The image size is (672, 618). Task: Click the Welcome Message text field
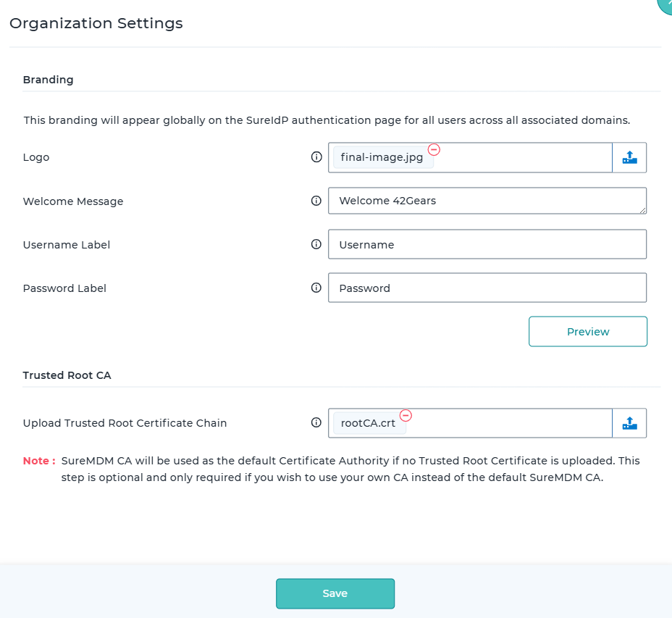[x=487, y=201]
